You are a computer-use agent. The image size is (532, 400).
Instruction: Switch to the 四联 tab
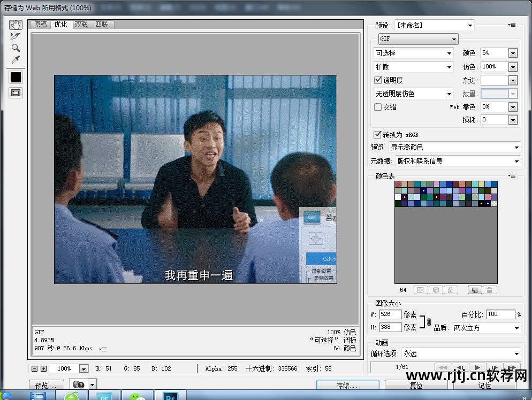[x=101, y=24]
